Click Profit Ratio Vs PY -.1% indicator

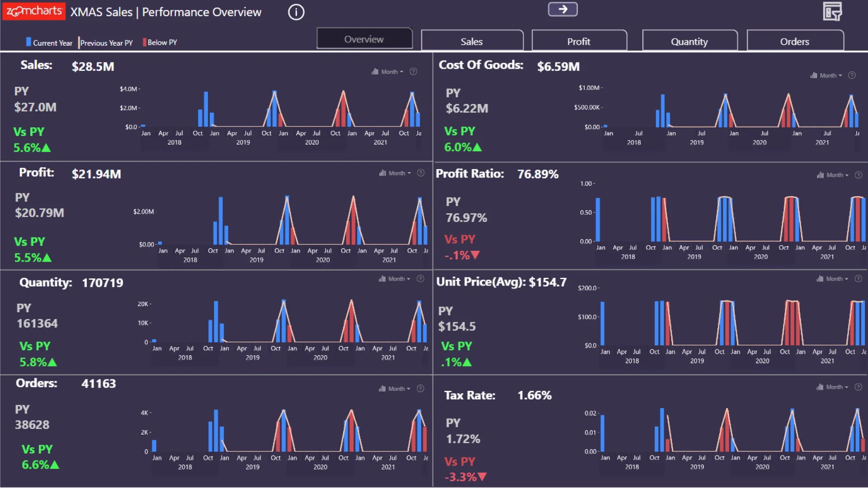(x=462, y=255)
